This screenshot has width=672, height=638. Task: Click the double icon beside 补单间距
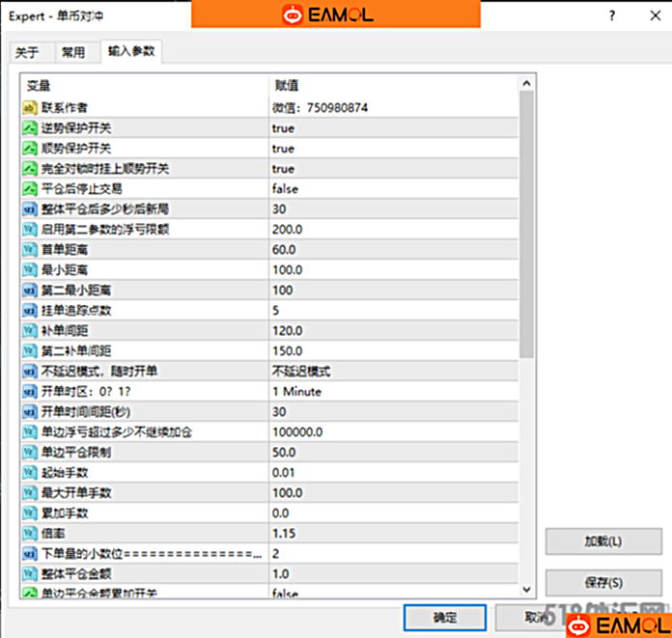tap(30, 331)
